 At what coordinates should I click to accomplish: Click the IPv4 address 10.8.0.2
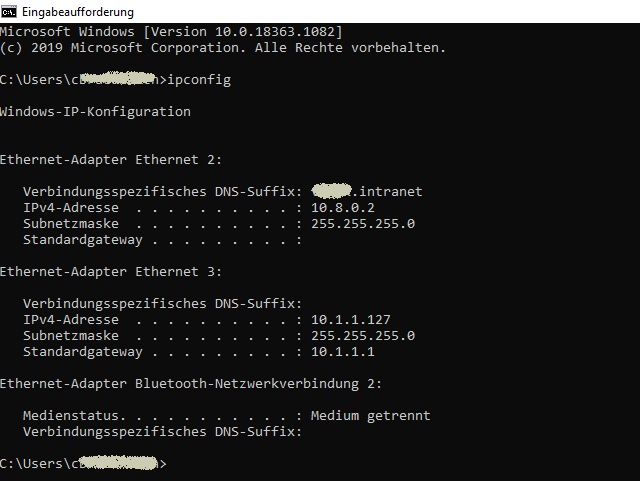[x=342, y=207]
